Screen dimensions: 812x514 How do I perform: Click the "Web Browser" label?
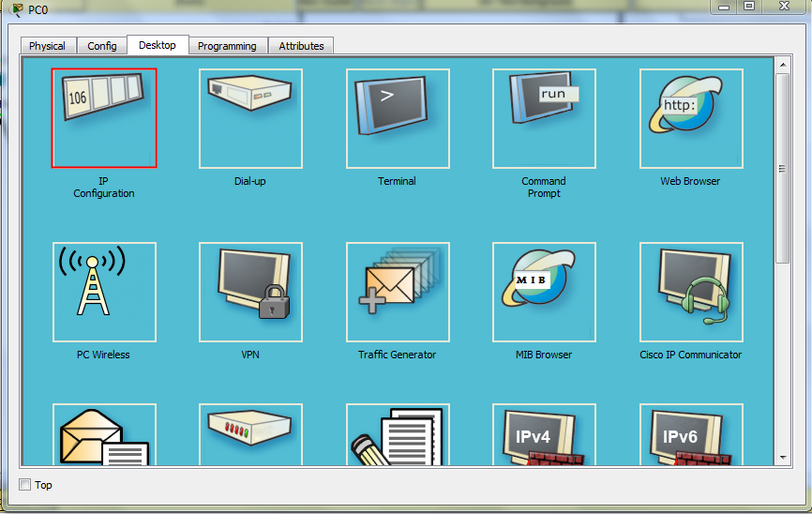(690, 181)
